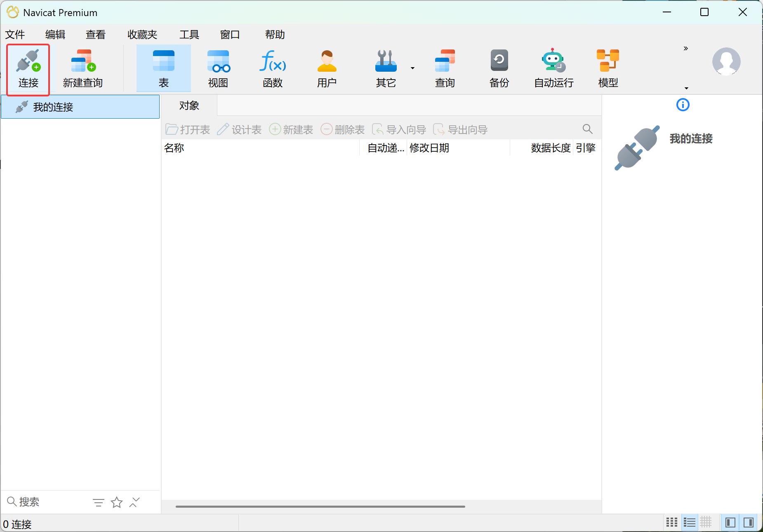Focus the 搜索 field in sidebar

pos(45,502)
